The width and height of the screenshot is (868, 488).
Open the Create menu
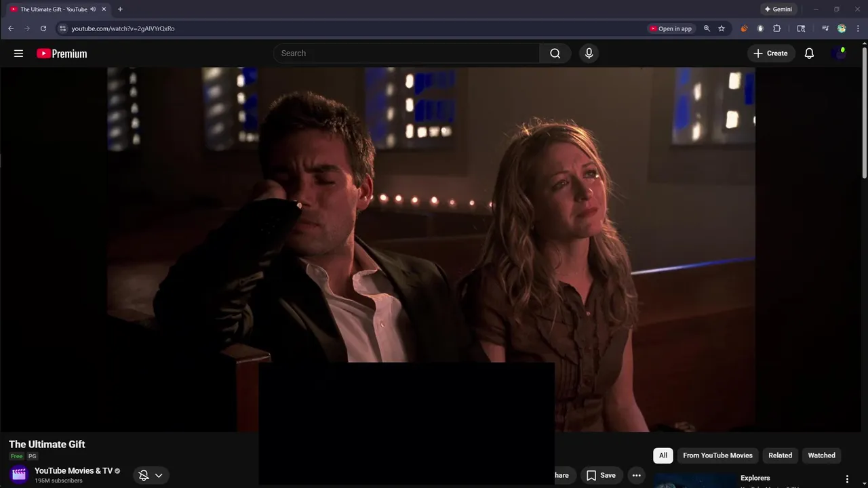click(x=771, y=54)
